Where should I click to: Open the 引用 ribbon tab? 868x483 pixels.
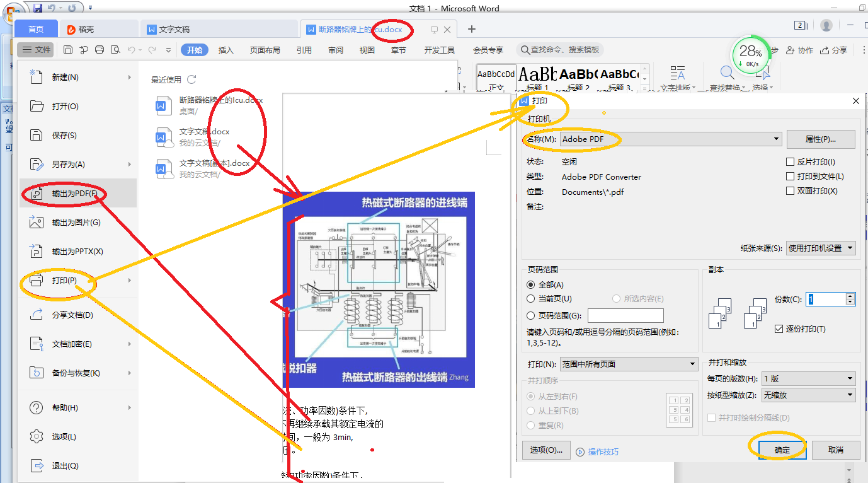304,50
